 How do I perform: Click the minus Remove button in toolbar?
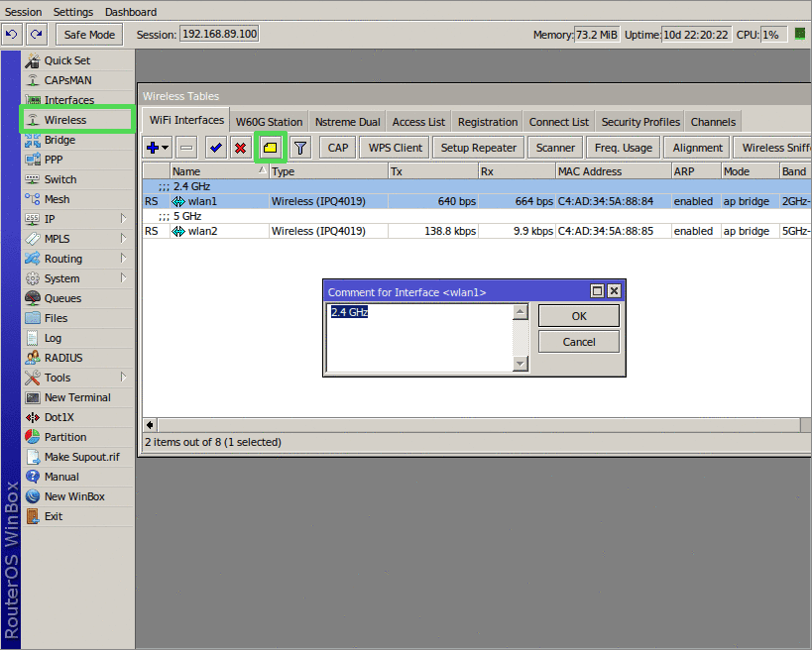tap(186, 148)
